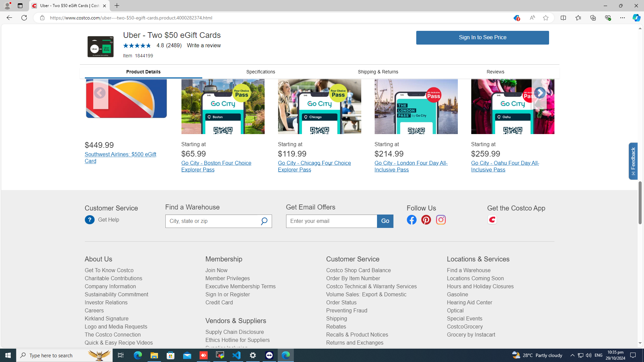Open Order Status link

click(341, 303)
